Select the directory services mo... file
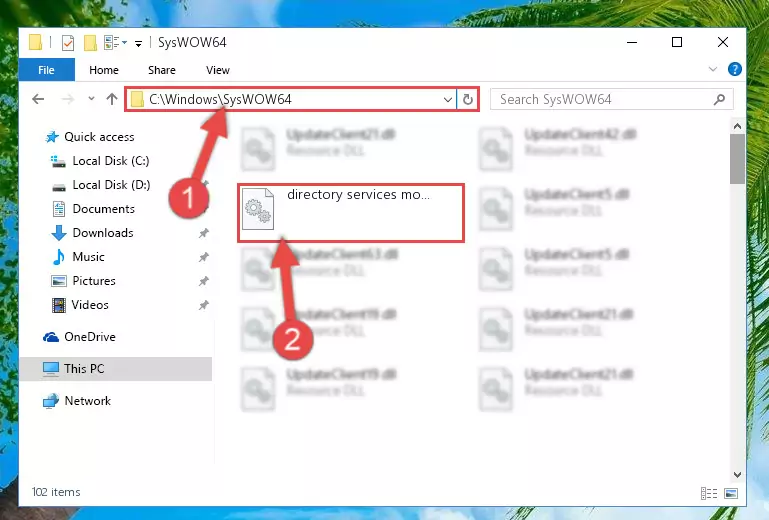The width and height of the screenshot is (769, 520). [x=351, y=213]
